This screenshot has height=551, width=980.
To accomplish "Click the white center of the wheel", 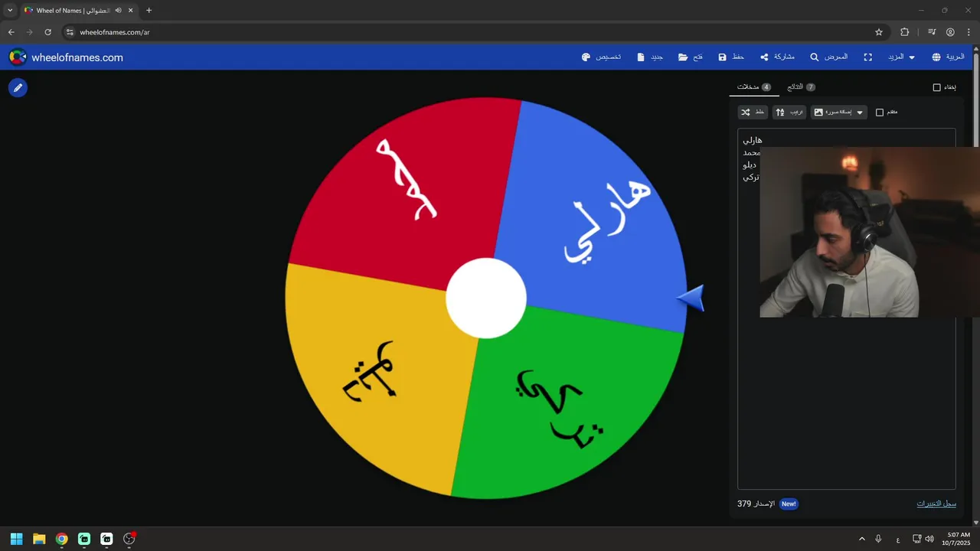I will (486, 298).
